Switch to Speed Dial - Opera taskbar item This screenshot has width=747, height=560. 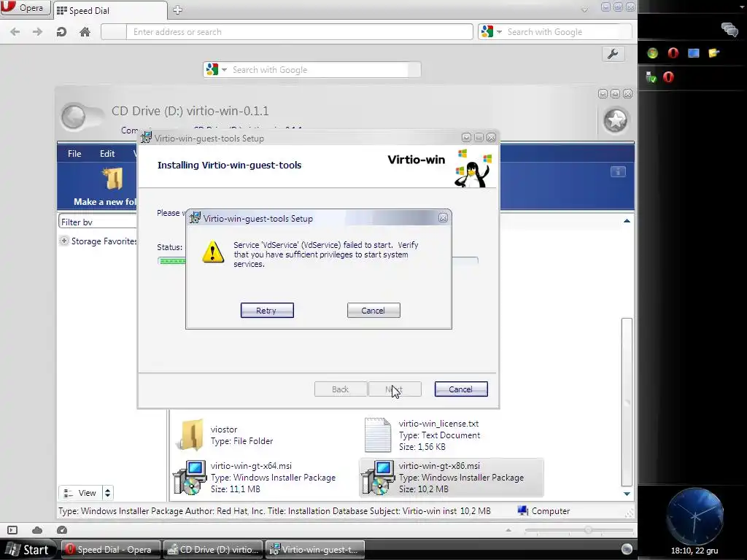pos(111,550)
